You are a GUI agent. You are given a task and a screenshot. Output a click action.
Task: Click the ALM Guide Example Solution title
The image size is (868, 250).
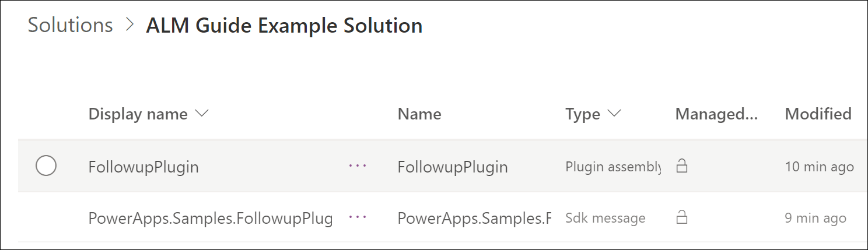click(x=284, y=26)
